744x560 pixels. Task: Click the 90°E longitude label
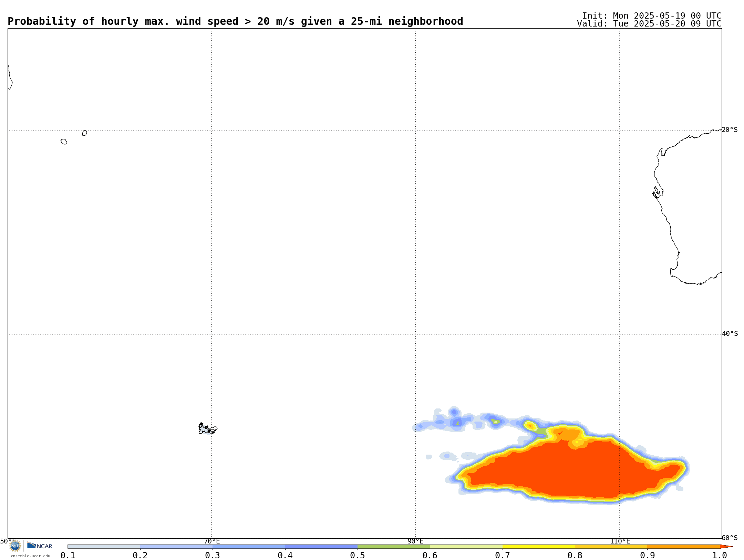[x=415, y=541]
